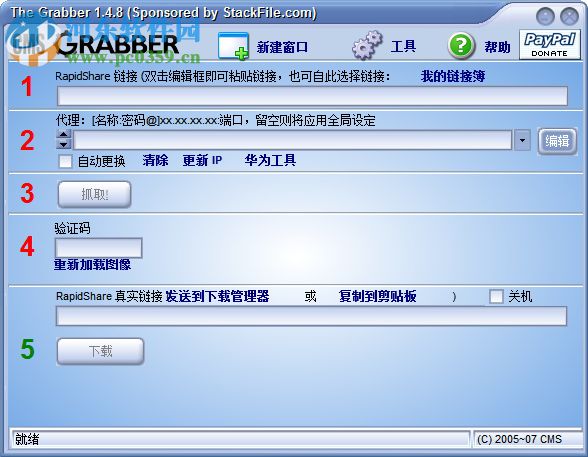Toggle the 自动更换 checkbox
This screenshot has height=457, width=588.
(65, 162)
